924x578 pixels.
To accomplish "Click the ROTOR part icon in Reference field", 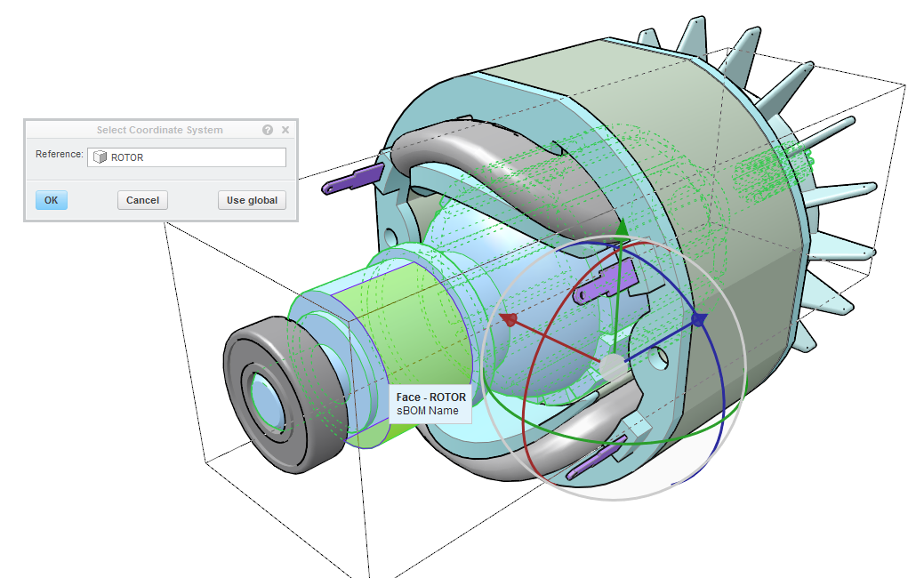I will click(100, 157).
